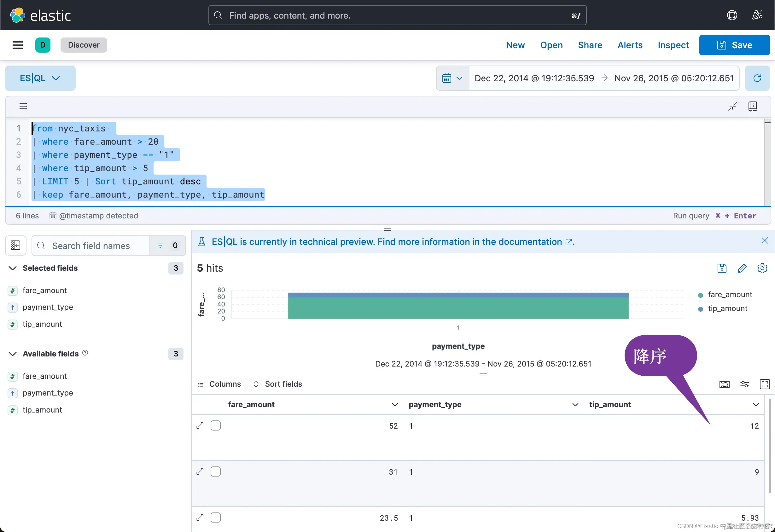Toggle the field sidebar collapse icon

click(15, 245)
